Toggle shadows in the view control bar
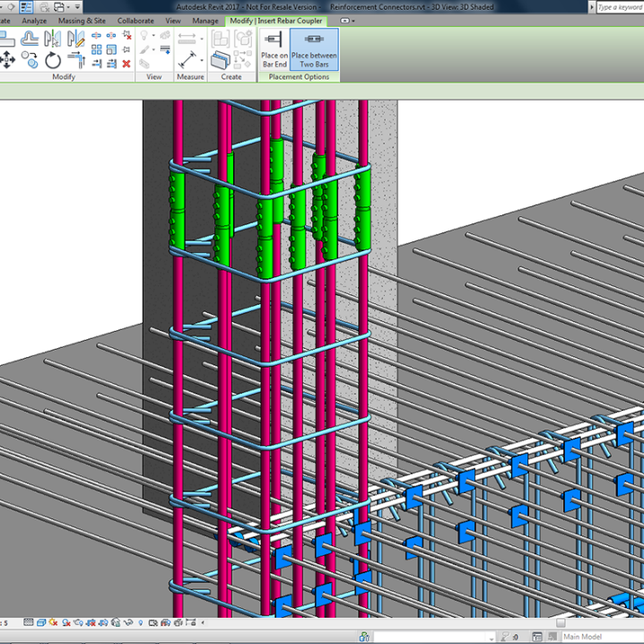The image size is (644, 644). pyautogui.click(x=67, y=622)
